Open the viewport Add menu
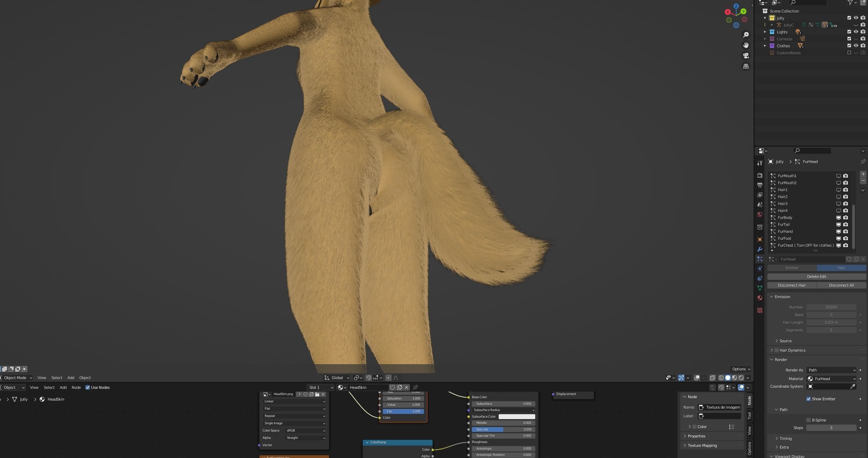The width and height of the screenshot is (868, 458). 71,378
